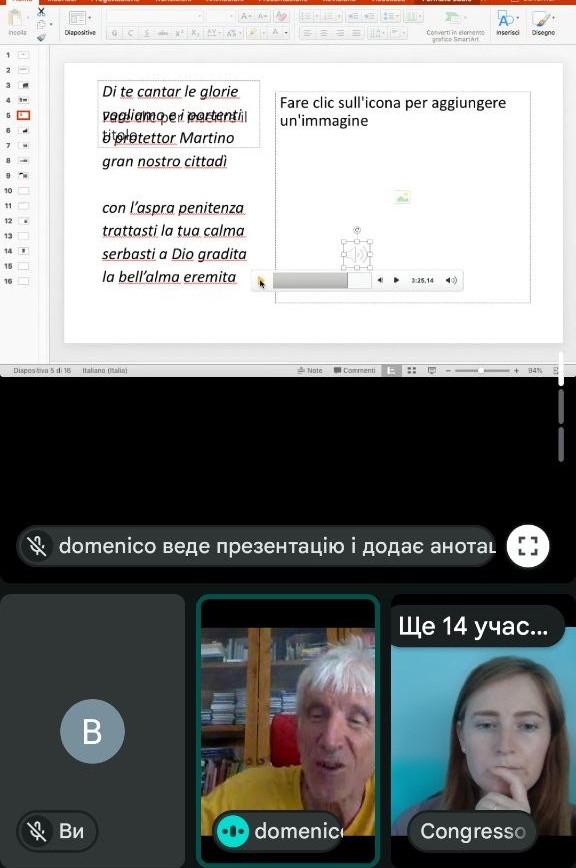576x868 pixels.
Task: Toggle your microphone in the Ви tile
Action: 37,831
